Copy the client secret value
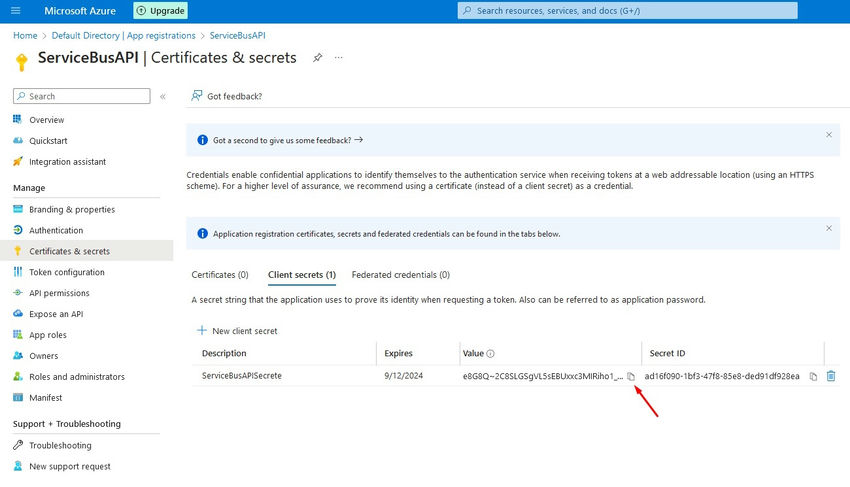 (x=631, y=376)
